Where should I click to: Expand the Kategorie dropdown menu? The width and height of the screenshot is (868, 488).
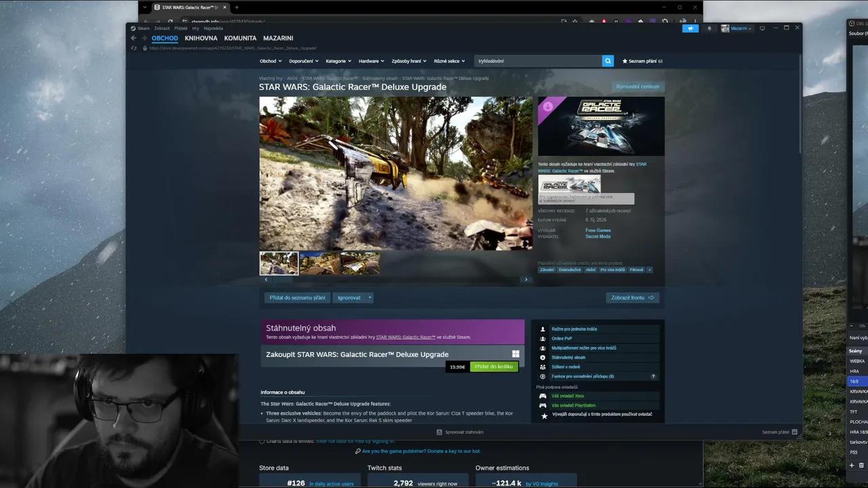click(338, 61)
